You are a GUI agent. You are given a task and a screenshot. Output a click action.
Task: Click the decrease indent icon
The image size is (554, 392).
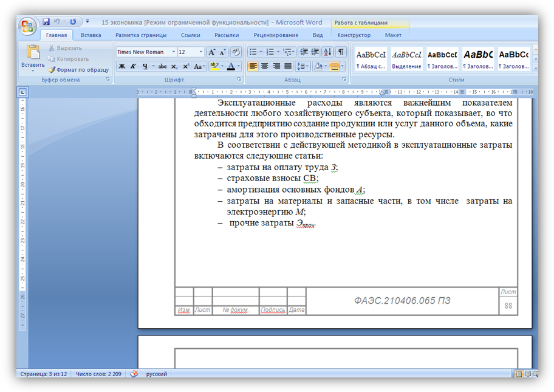tap(304, 52)
